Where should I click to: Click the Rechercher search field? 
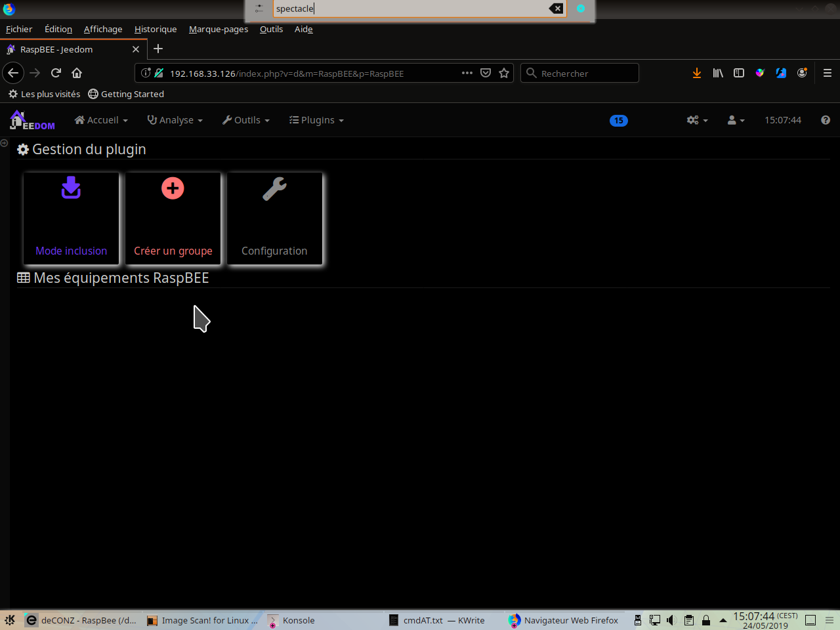point(580,73)
